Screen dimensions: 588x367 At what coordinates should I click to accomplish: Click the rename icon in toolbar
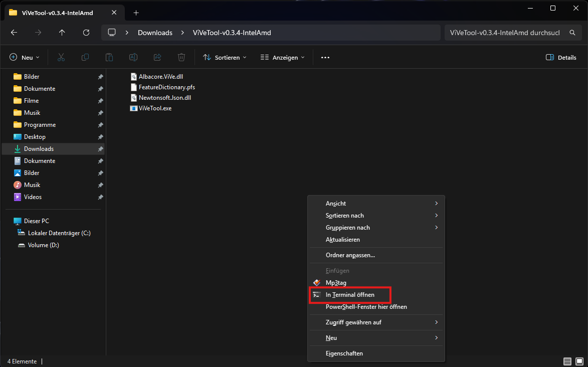click(133, 58)
